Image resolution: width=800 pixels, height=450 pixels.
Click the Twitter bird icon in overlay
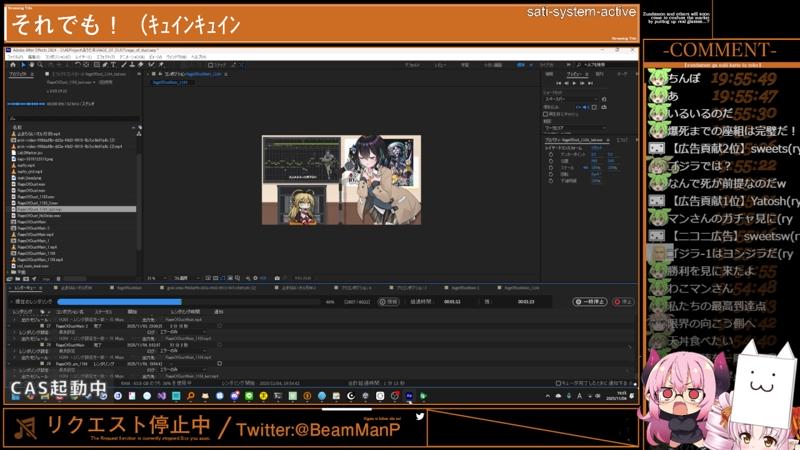(x=419, y=416)
